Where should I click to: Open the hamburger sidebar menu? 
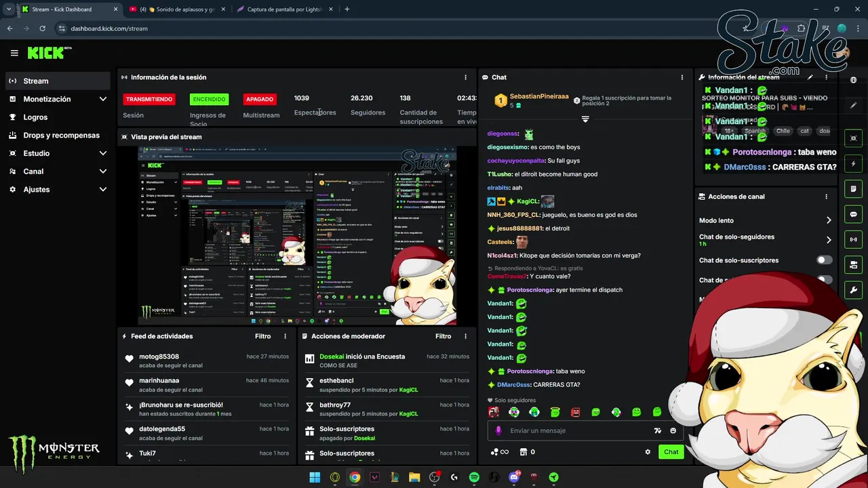click(14, 53)
